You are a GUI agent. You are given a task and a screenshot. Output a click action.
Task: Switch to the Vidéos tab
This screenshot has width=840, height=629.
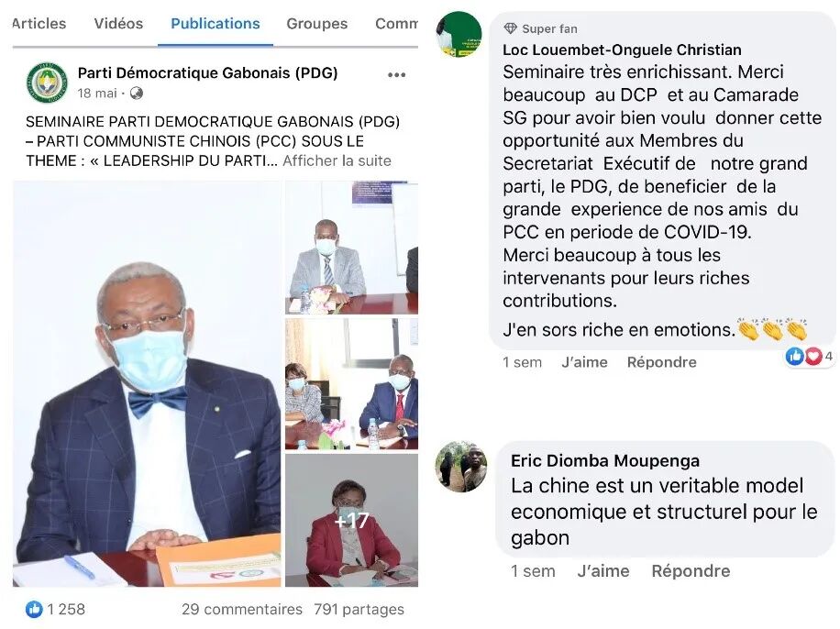click(118, 24)
